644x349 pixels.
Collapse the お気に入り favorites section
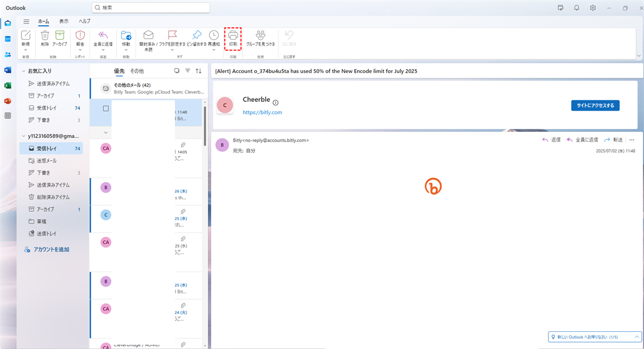click(x=23, y=71)
